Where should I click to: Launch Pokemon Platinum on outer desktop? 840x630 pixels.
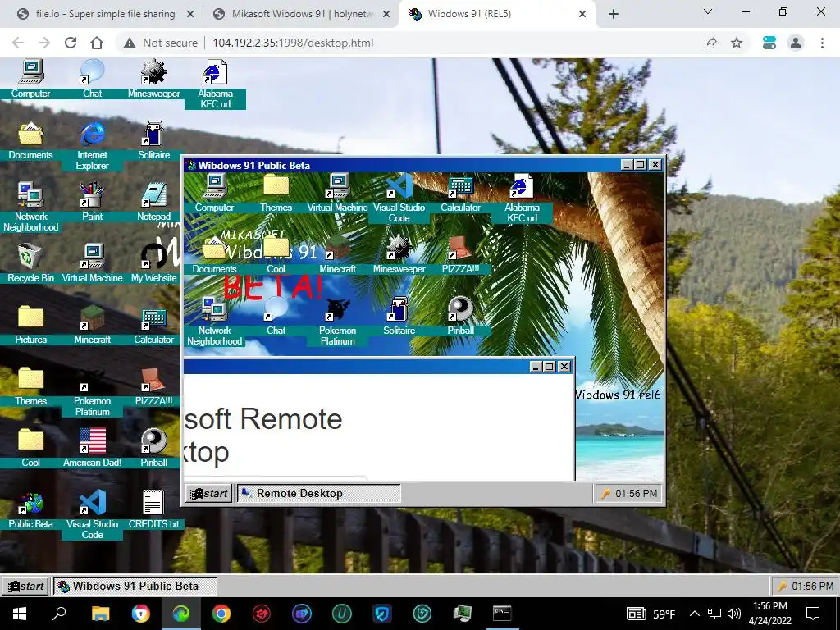pos(92,392)
